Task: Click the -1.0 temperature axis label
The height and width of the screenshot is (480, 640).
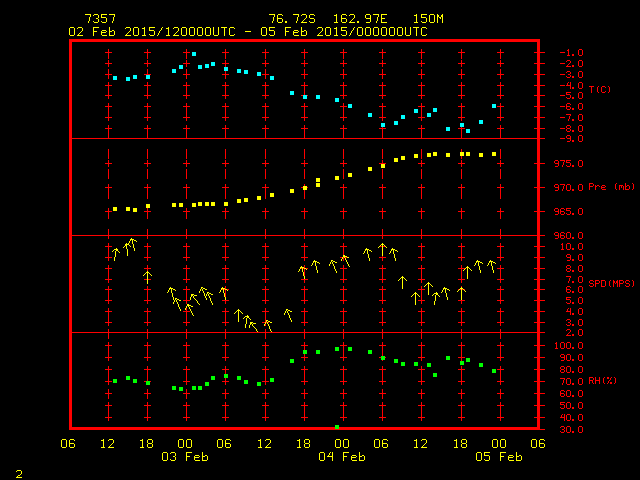Action: (571, 53)
